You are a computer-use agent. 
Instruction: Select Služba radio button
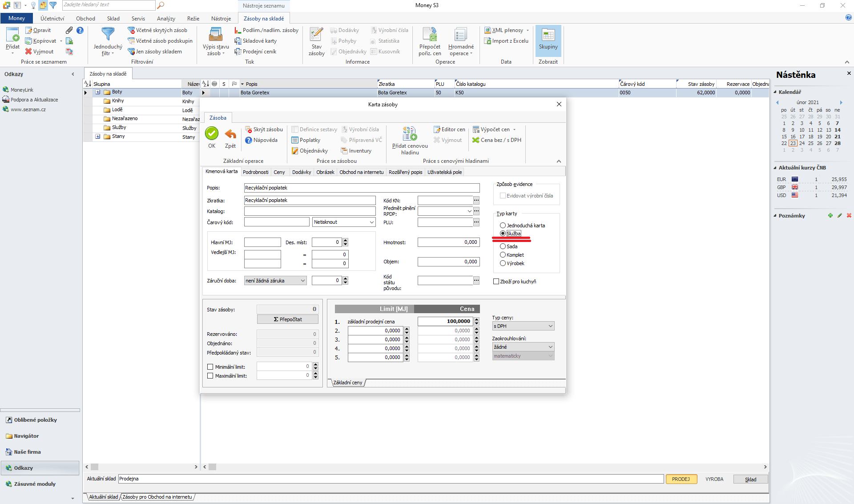tap(503, 234)
